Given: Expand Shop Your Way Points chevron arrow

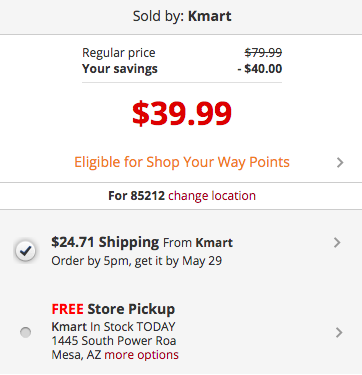Looking at the screenshot, I should [340, 162].
